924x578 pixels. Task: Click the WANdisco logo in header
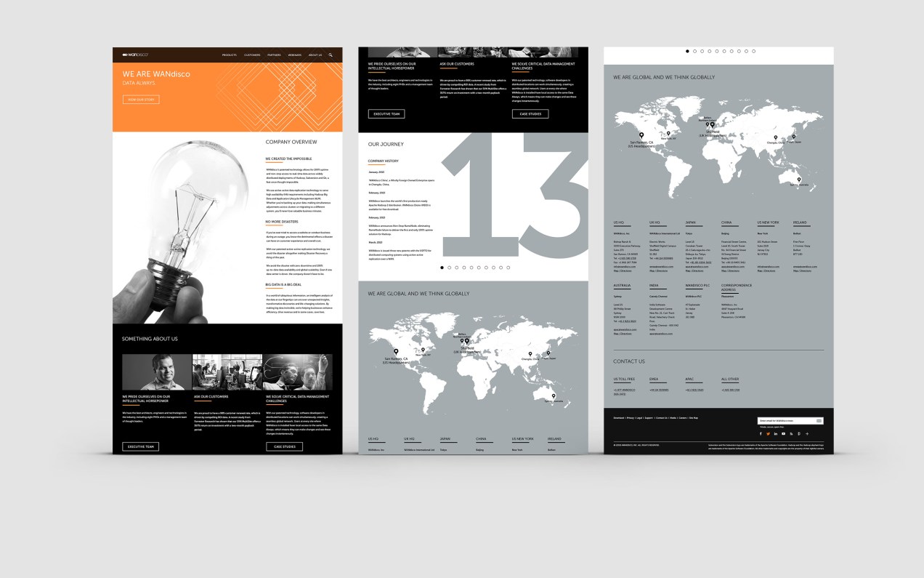tap(135, 55)
